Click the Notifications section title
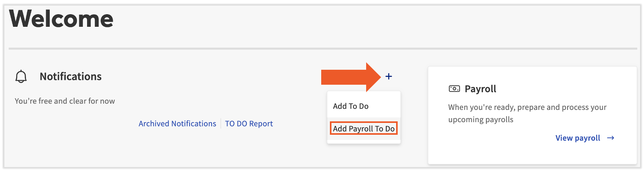 point(71,76)
